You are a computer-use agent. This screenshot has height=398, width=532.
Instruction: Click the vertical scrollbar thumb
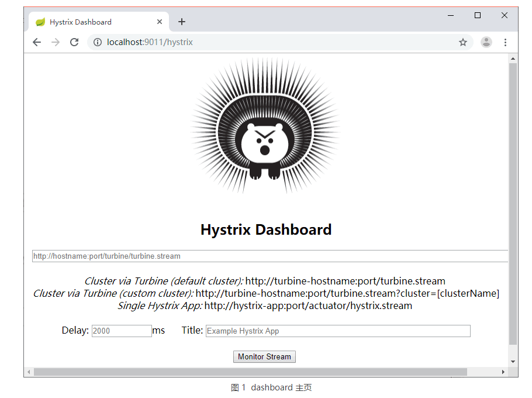pos(513,204)
